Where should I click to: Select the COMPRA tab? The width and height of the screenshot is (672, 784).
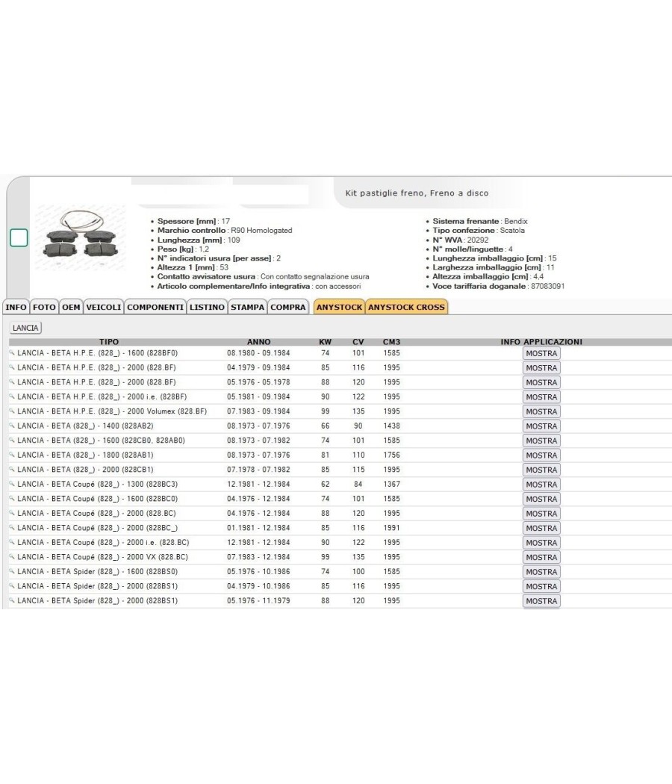(x=288, y=307)
